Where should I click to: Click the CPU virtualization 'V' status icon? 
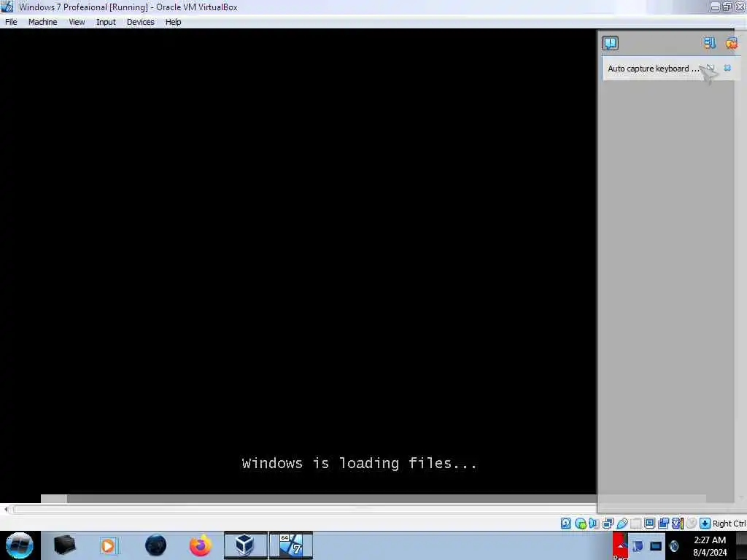pyautogui.click(x=678, y=524)
